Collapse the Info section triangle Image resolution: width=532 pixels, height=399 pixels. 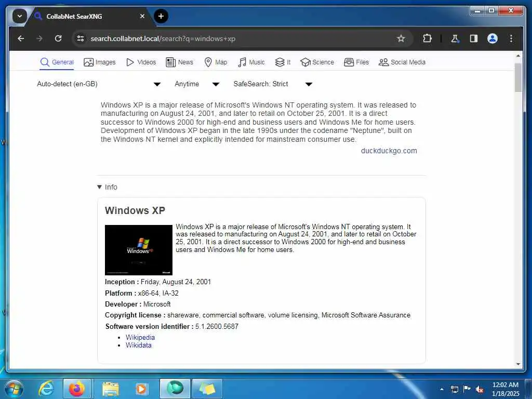(x=99, y=187)
